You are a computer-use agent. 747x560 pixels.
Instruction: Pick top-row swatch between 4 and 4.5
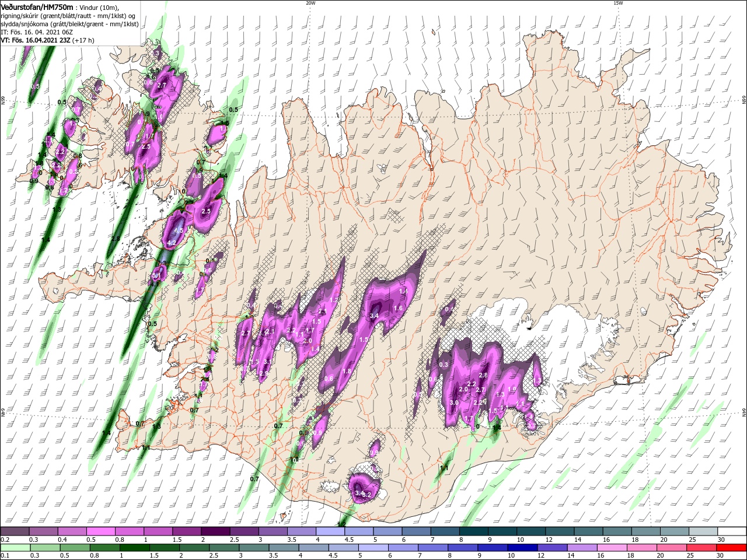(330, 531)
